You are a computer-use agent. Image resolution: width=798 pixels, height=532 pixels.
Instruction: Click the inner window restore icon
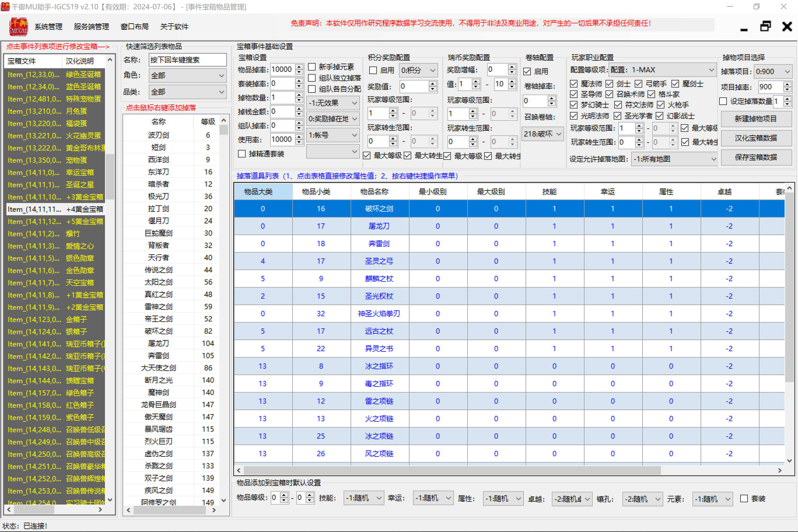point(765,26)
